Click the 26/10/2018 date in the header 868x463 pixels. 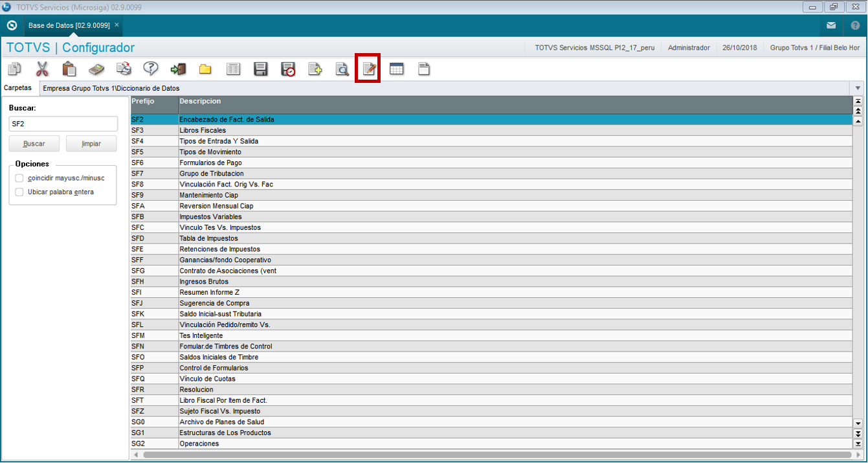(740, 48)
